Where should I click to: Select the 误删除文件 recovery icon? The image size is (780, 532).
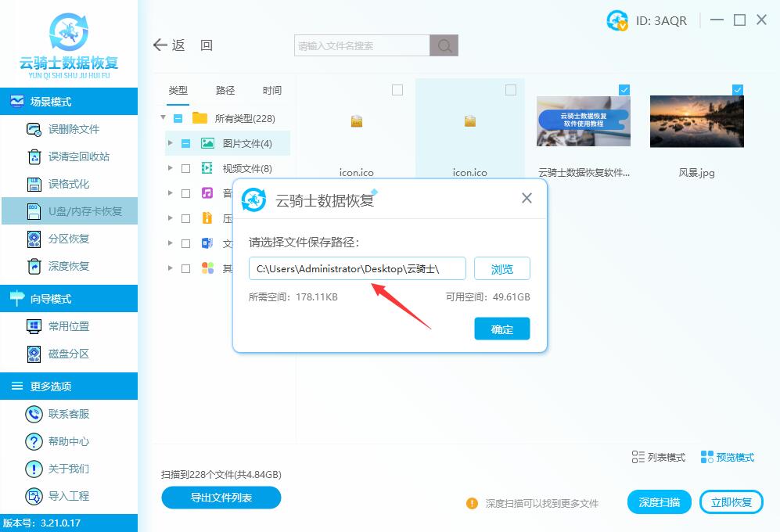tap(34, 129)
